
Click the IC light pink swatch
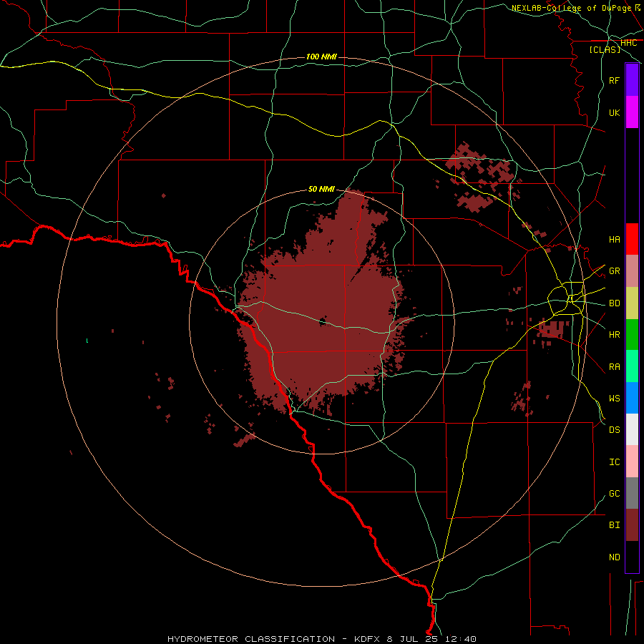point(632,462)
